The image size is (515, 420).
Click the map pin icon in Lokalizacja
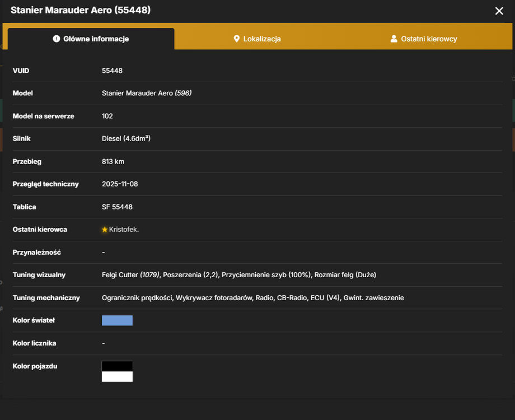pos(236,39)
